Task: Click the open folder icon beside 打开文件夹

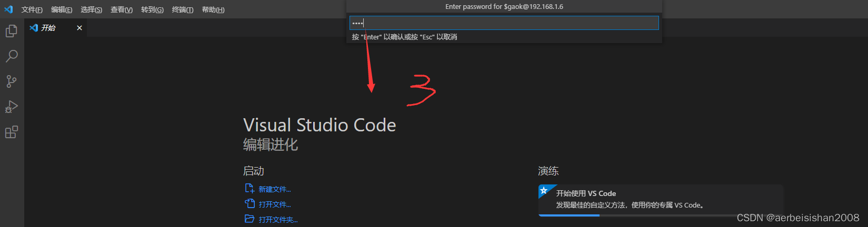Action: click(250, 219)
